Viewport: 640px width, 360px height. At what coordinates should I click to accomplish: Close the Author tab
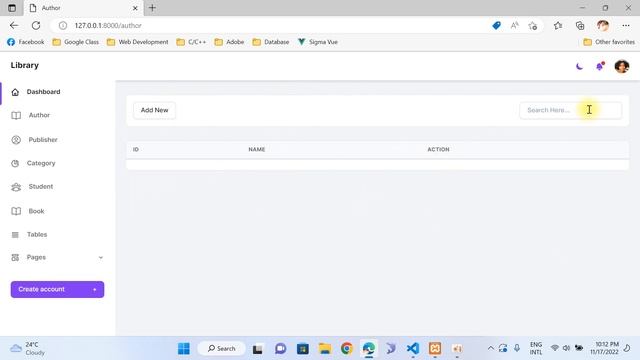(x=135, y=8)
